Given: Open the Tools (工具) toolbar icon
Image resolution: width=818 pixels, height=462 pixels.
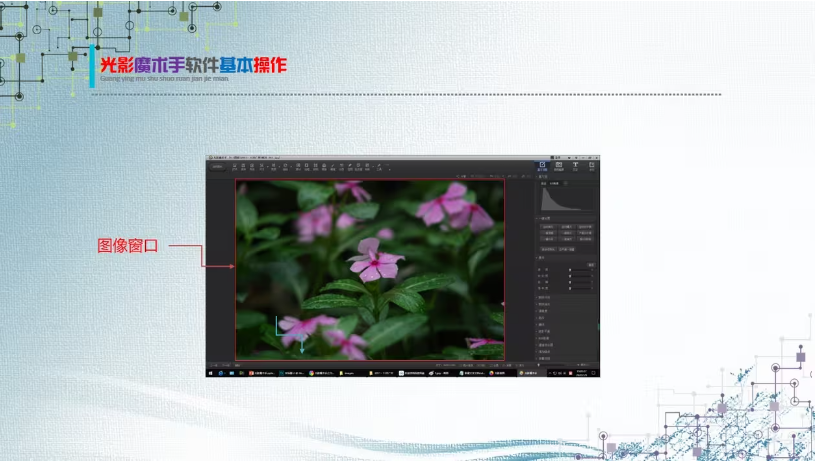Looking at the screenshot, I should pos(379,167).
